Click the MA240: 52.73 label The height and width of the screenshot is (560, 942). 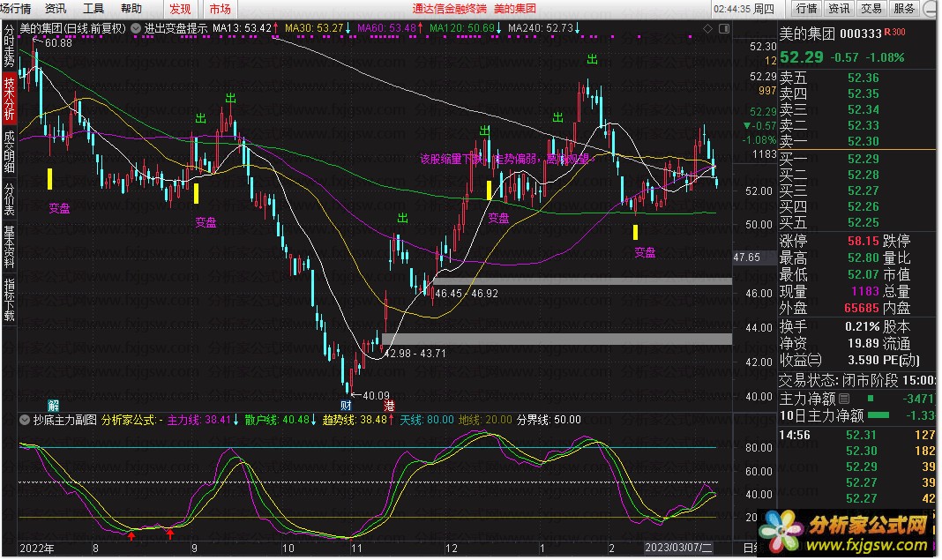(x=541, y=27)
